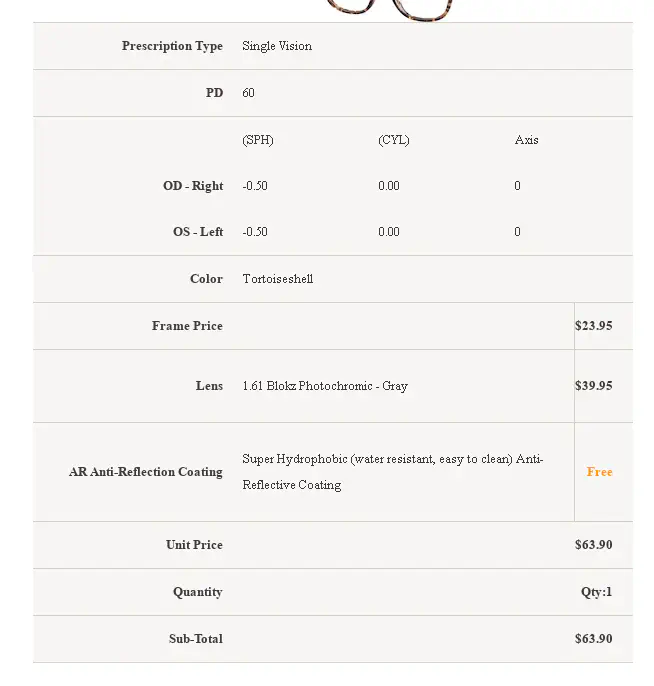Select the OD - Right row label

pyautogui.click(x=193, y=186)
